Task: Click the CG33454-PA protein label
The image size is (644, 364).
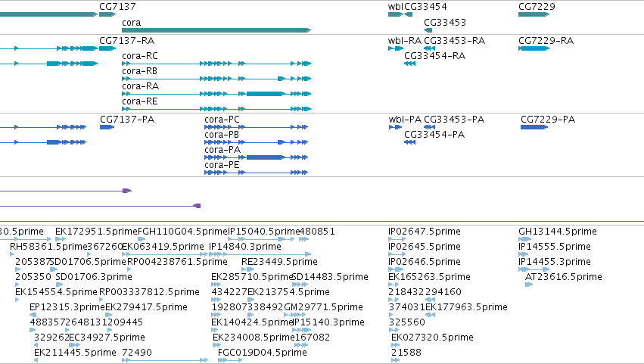Action: coord(434,135)
